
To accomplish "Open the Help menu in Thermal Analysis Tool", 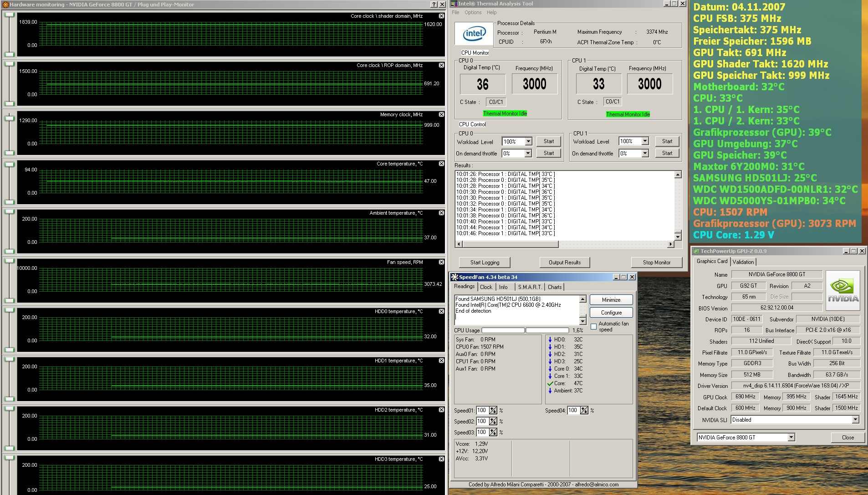I will [x=492, y=12].
